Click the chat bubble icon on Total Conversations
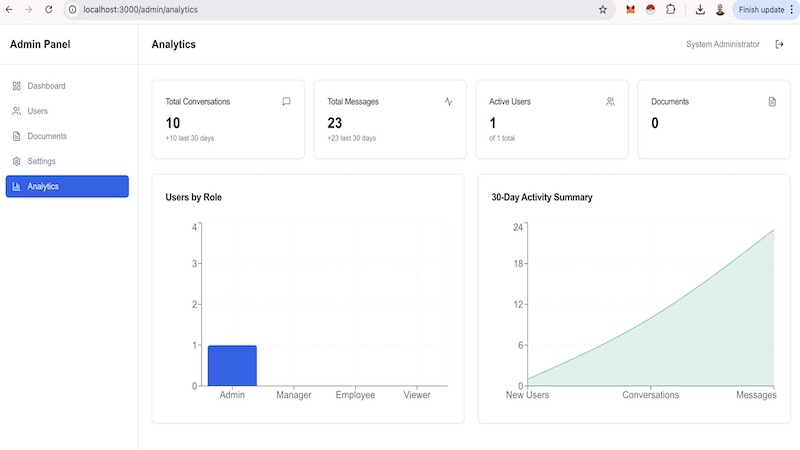This screenshot has width=800, height=450. click(x=286, y=102)
